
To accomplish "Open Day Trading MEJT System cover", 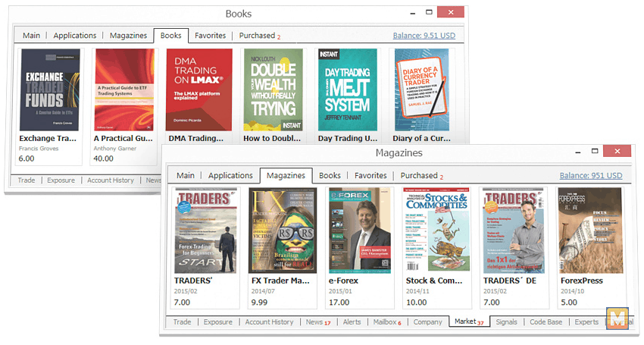I will [348, 89].
